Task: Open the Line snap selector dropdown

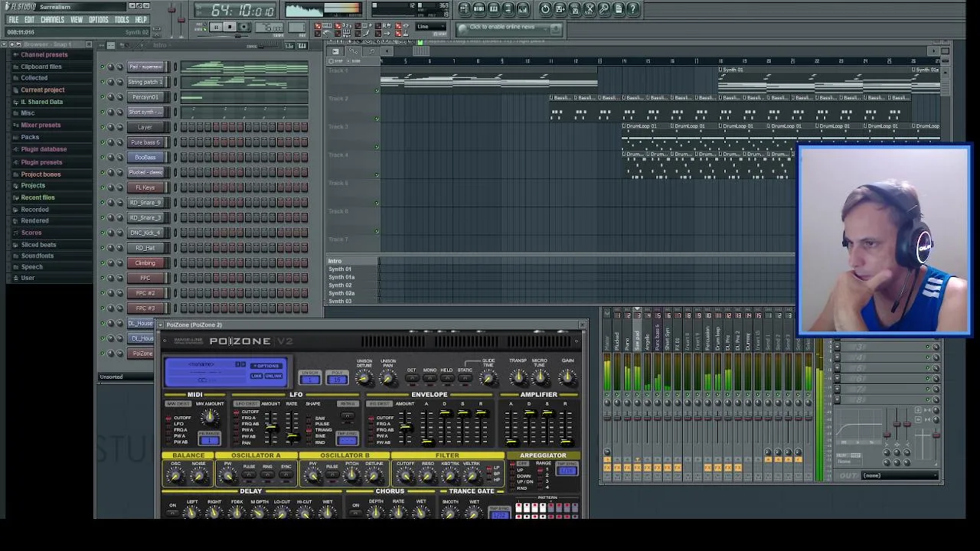Action: [431, 27]
